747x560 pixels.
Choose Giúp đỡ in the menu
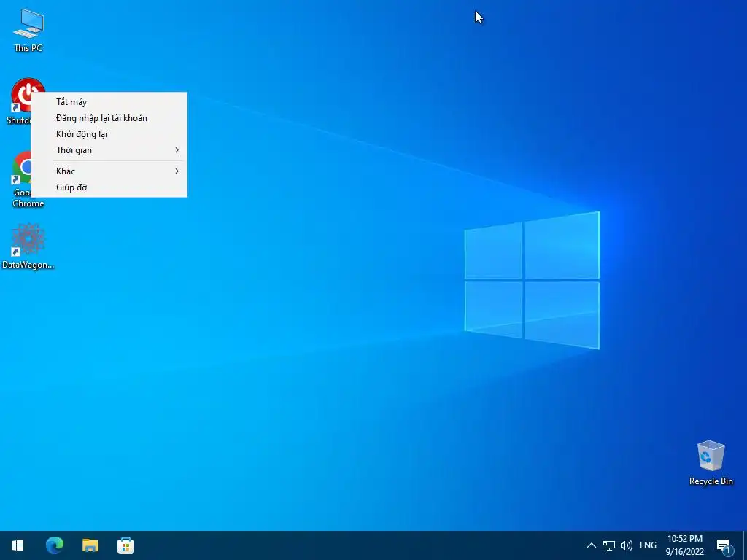tap(109, 187)
